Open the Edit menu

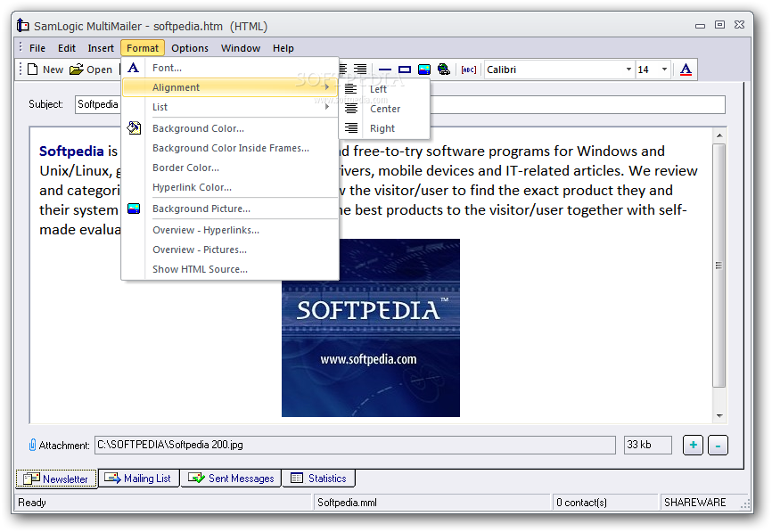pyautogui.click(x=67, y=48)
